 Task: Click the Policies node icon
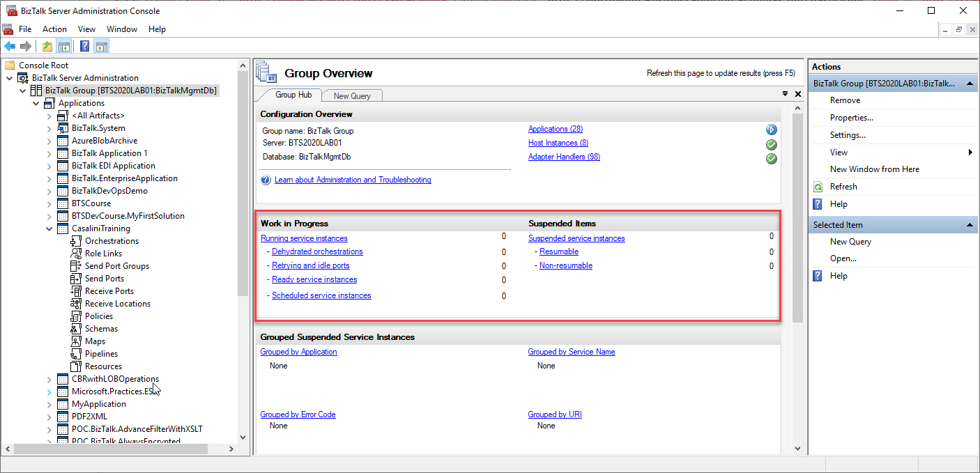(77, 316)
